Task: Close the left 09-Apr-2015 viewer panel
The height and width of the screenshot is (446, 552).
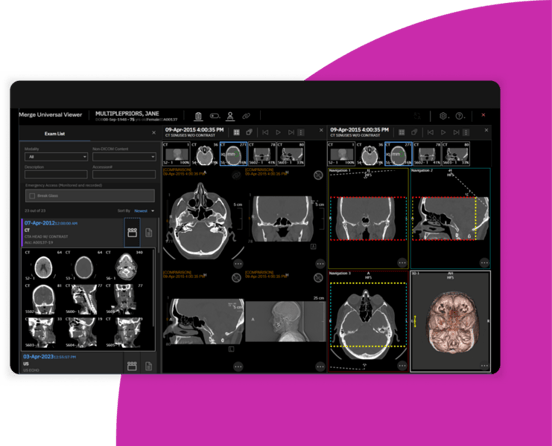Action: pos(321,131)
